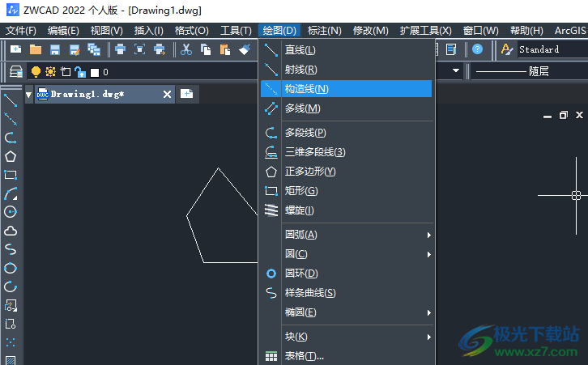Add a new drawing tab with plus
The width and height of the screenshot is (588, 365).
pyautogui.click(x=187, y=94)
